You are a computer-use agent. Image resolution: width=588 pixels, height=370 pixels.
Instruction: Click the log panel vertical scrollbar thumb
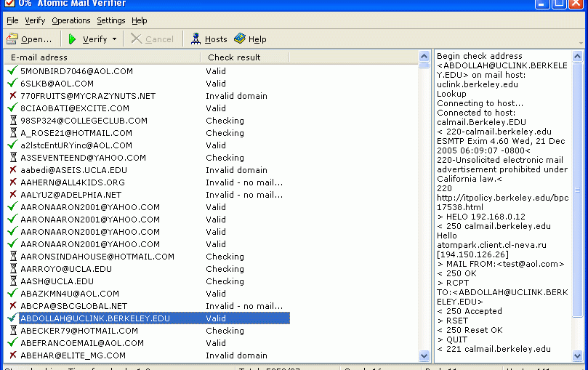pos(577,190)
